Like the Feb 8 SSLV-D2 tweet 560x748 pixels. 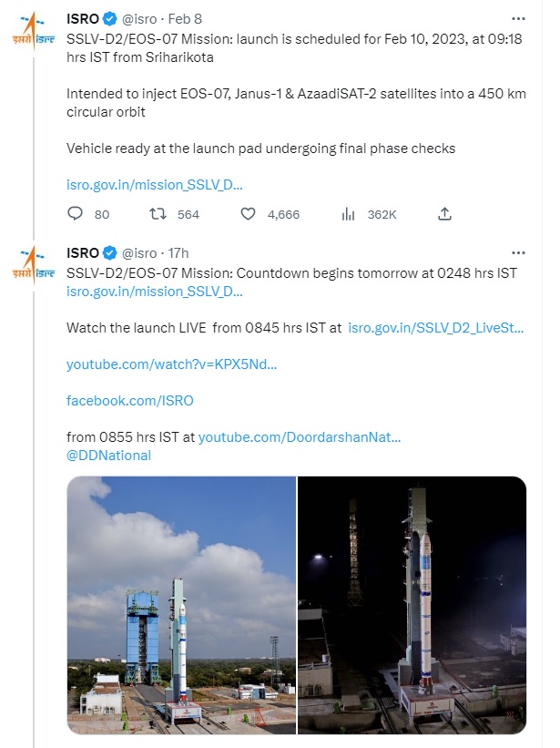tap(248, 214)
